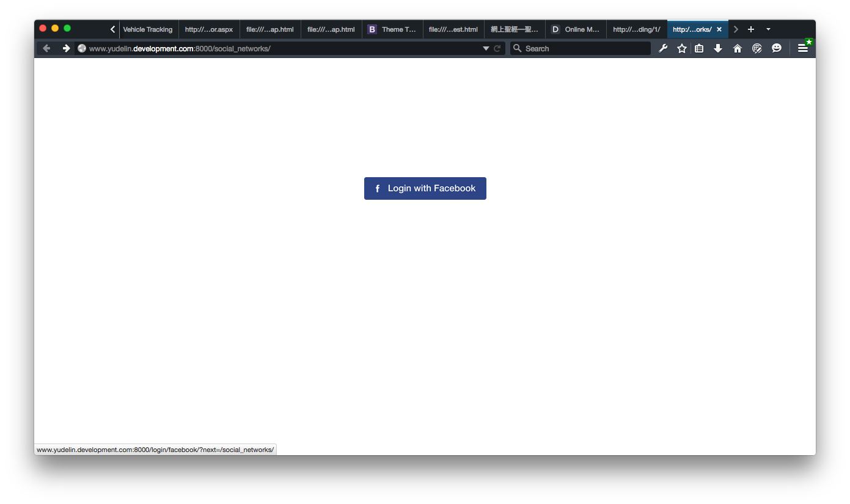
Task: Switch to the 網上聖經 tab
Action: pos(515,29)
